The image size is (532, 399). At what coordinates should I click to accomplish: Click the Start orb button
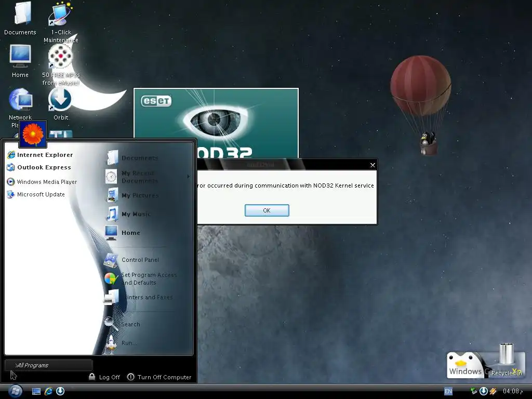coord(15,391)
